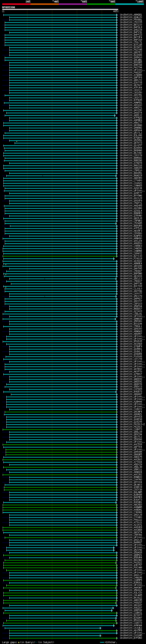
Task: Select label UniRef100_Q4P736
Action: pyautogui.click(x=131, y=284)
